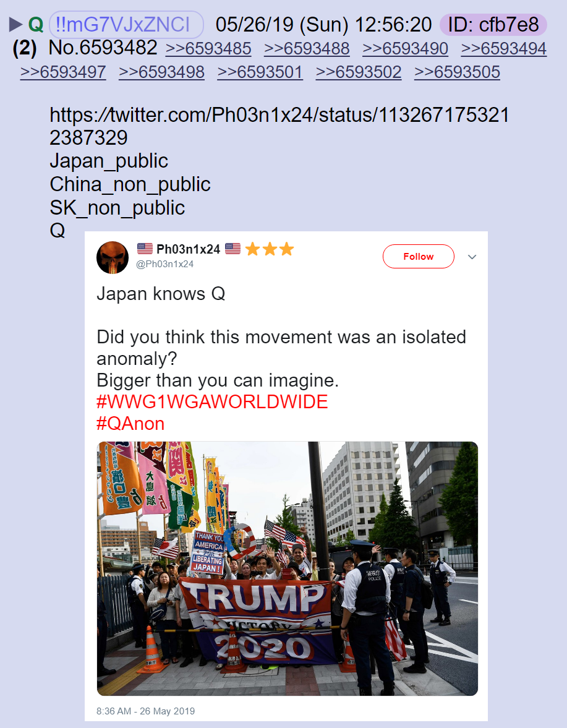Open reply link >>6593497

tap(63, 72)
